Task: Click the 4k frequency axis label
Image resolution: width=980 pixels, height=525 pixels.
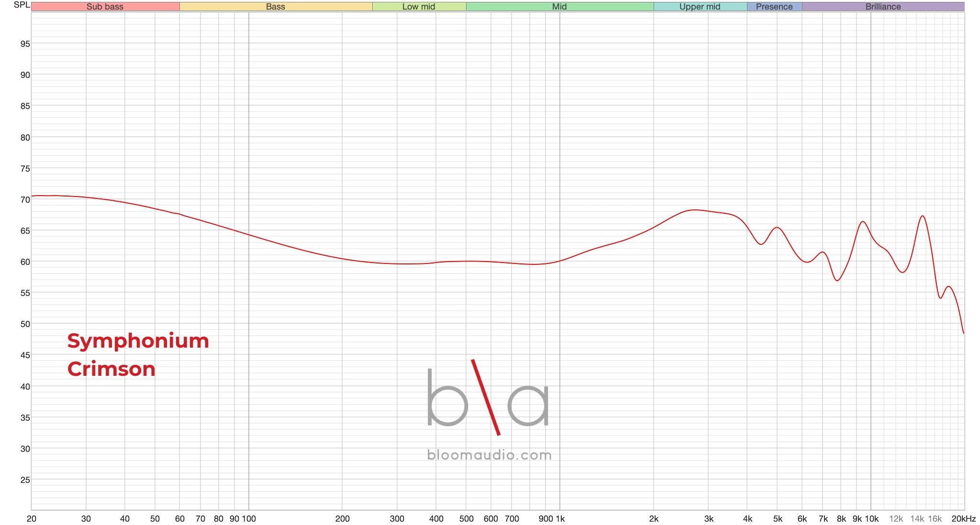Action: coord(747,519)
